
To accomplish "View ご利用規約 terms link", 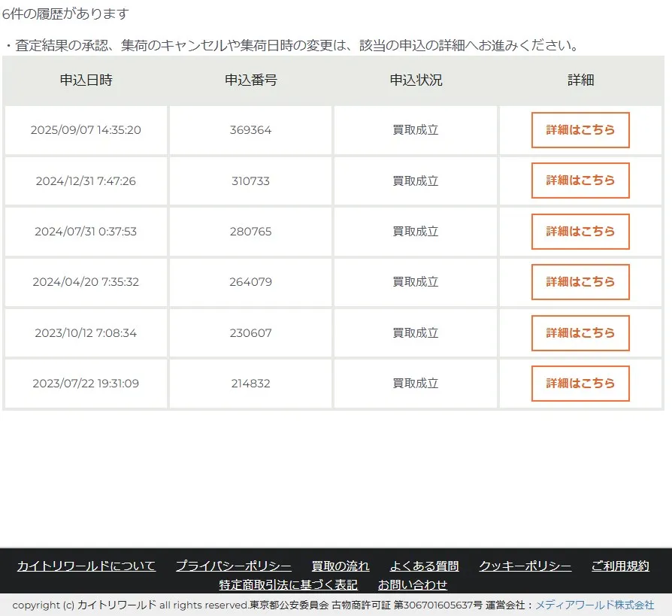I will click(620, 566).
